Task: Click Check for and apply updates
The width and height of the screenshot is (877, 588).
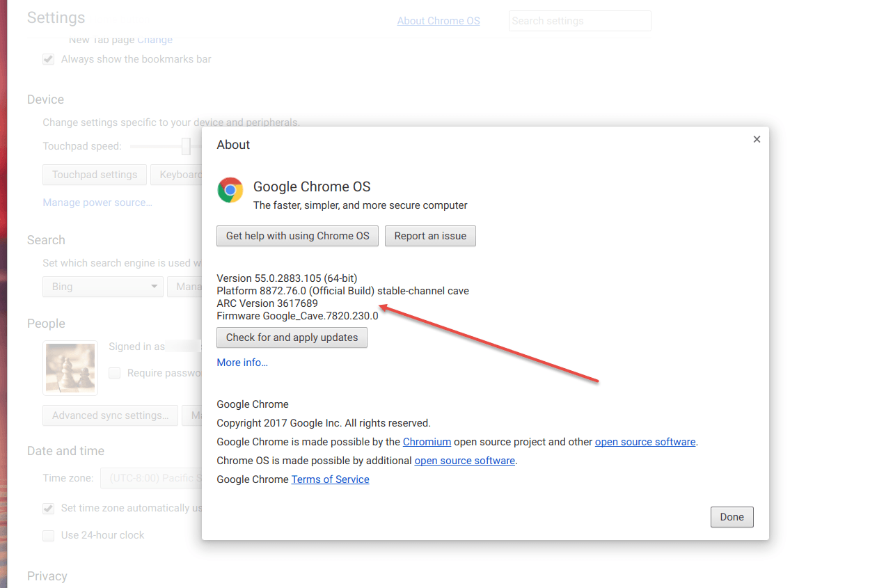Action: point(292,337)
